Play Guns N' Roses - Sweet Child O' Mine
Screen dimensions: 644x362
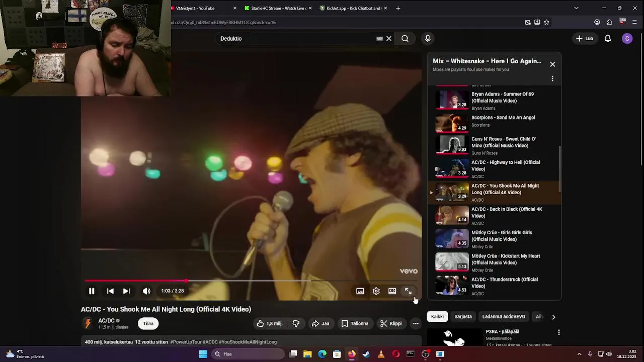point(494,145)
